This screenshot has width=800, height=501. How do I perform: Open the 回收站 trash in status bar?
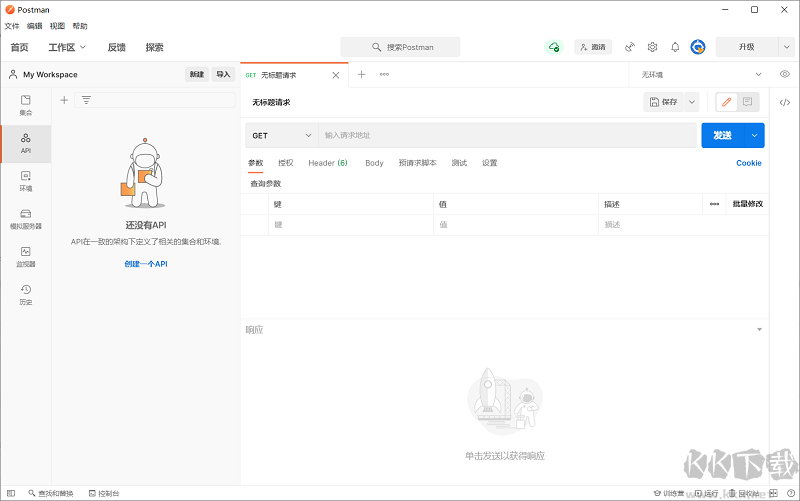pos(744,493)
